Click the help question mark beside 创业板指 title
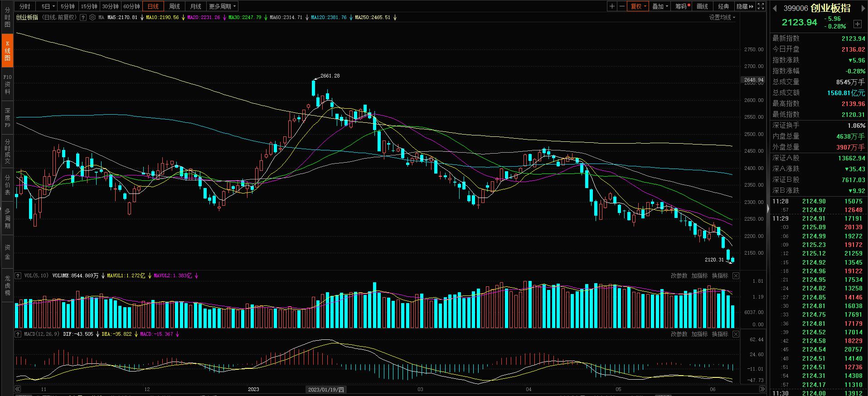 pyautogui.click(x=83, y=18)
